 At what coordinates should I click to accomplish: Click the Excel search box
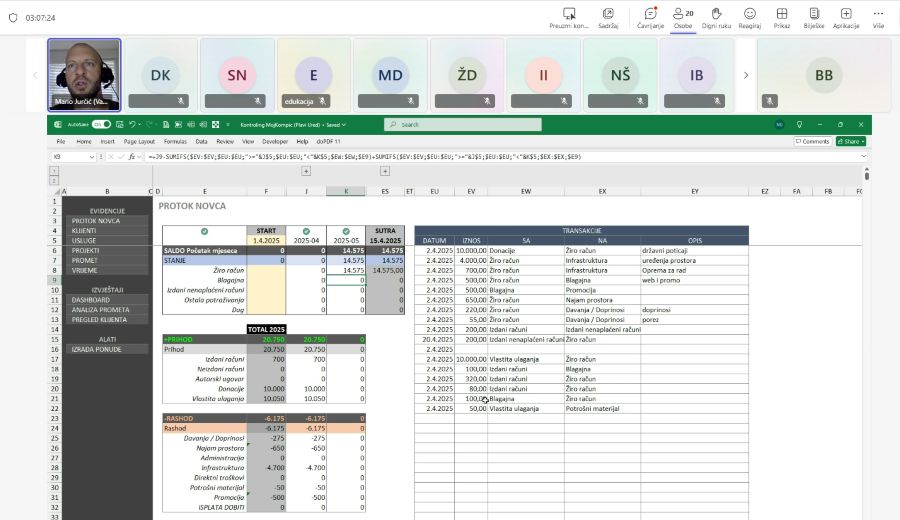462,125
